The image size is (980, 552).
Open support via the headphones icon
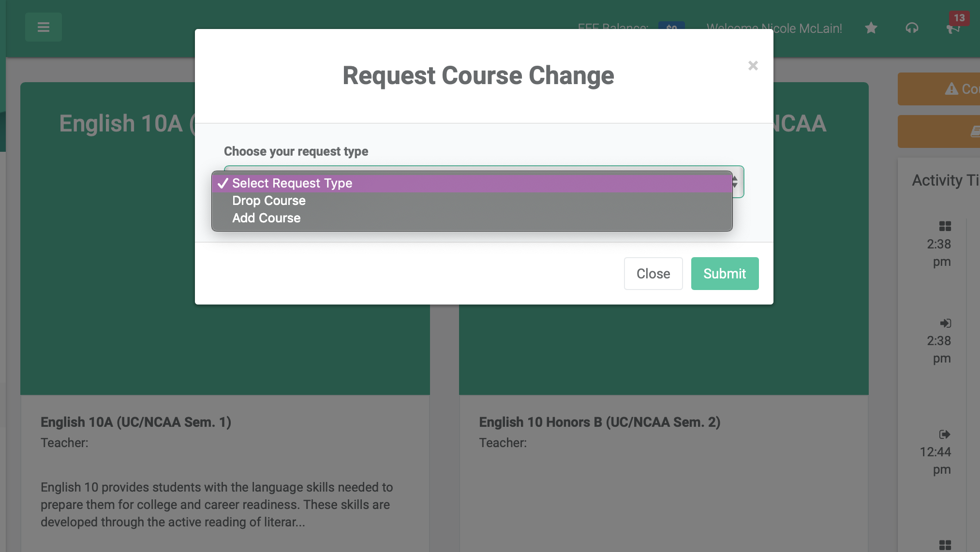pos(912,28)
